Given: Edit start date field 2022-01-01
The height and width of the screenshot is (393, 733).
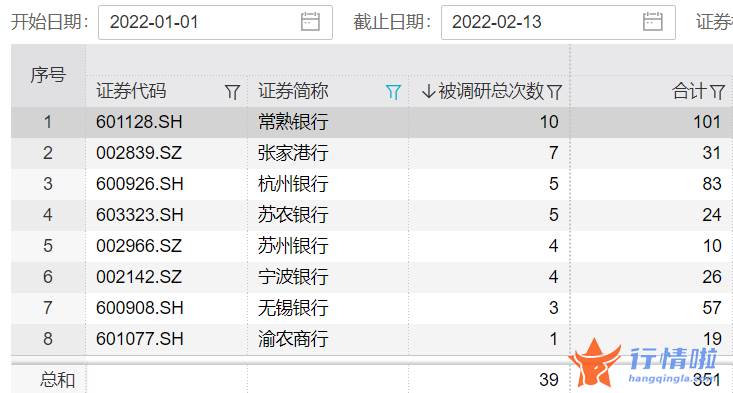Looking at the screenshot, I should [216, 22].
